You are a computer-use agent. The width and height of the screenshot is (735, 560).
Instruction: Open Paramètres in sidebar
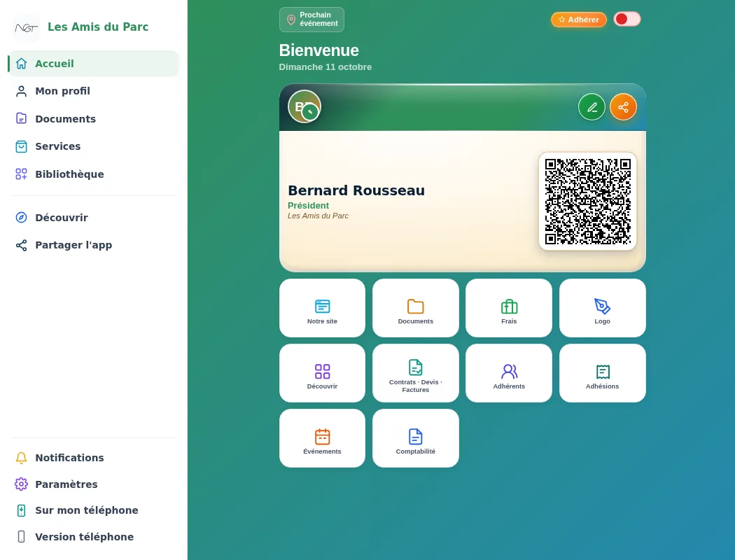(94, 484)
